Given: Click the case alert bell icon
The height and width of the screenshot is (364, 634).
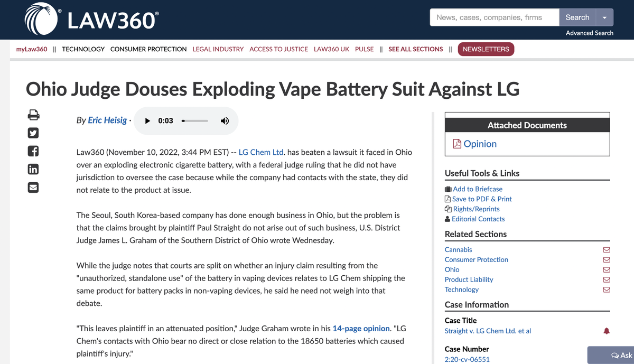Looking at the screenshot, I should pos(607,331).
